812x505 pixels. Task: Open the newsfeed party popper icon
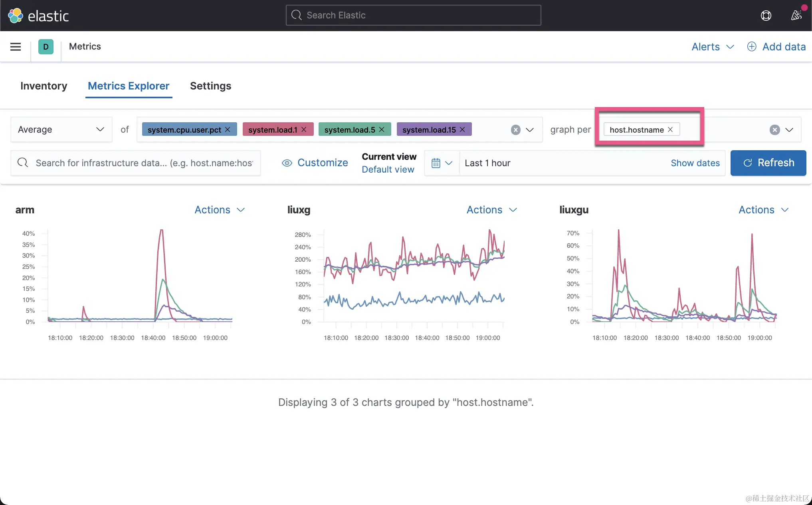click(796, 16)
